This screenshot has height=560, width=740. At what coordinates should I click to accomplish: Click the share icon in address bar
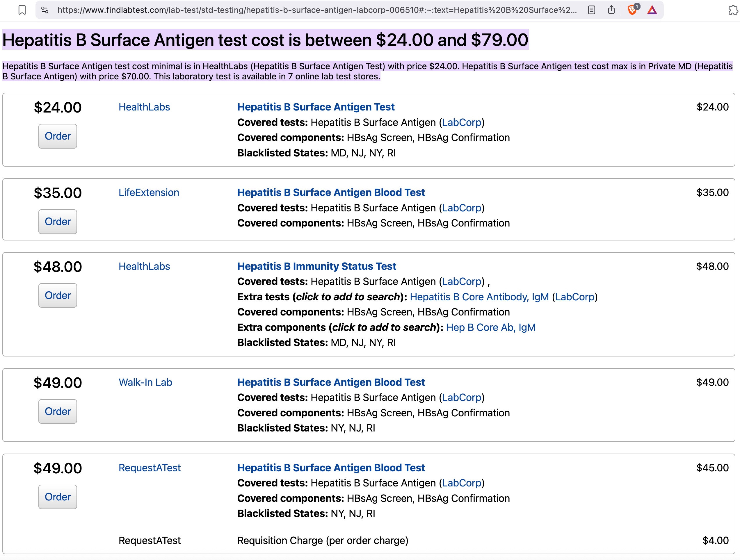coord(611,10)
